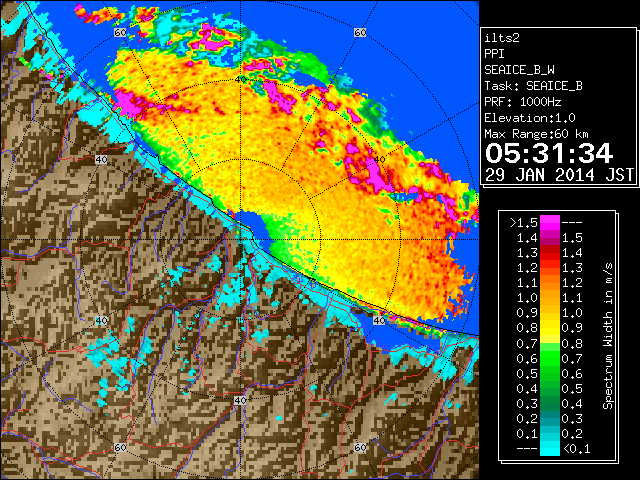Click the "Max Range:60 km" line
This screenshot has height=480, width=640.
(536, 134)
